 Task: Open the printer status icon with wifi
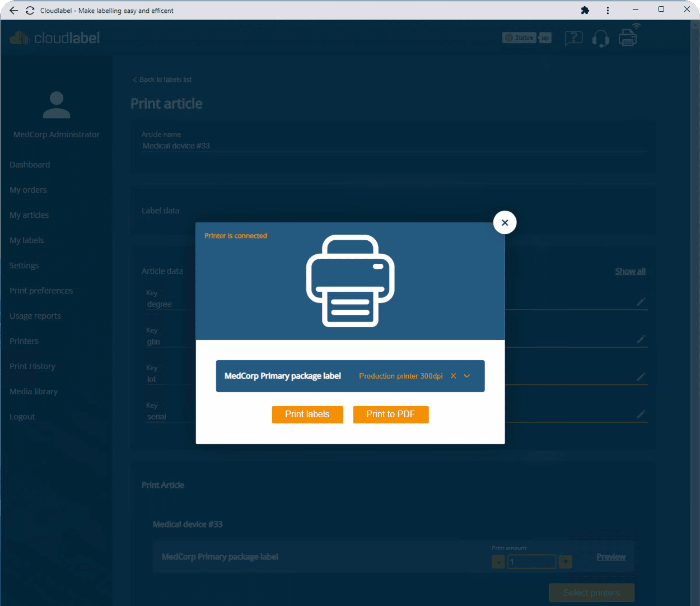pyautogui.click(x=627, y=38)
